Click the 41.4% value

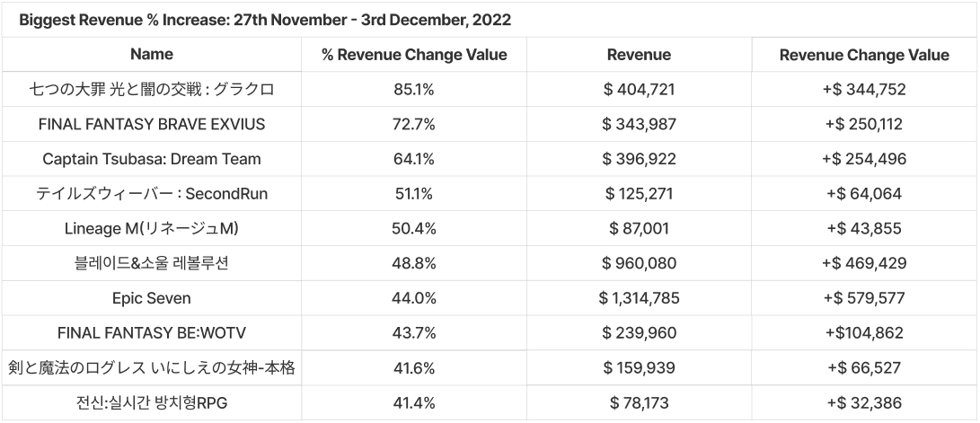tap(414, 402)
